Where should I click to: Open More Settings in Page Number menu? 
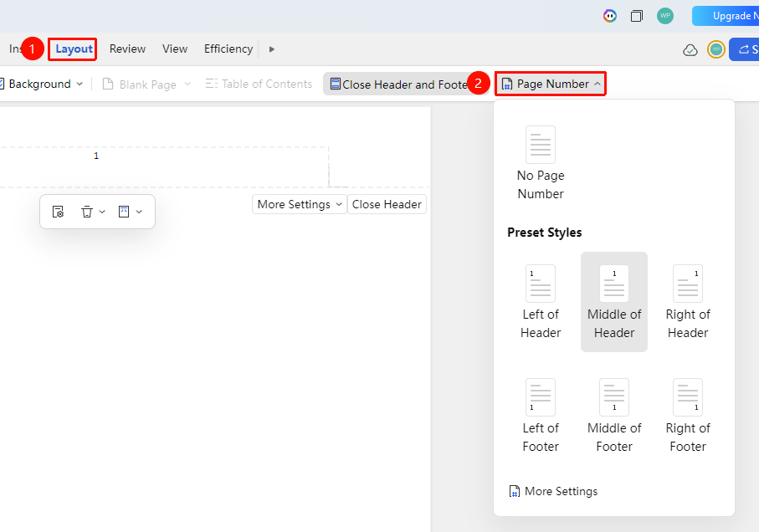point(554,491)
